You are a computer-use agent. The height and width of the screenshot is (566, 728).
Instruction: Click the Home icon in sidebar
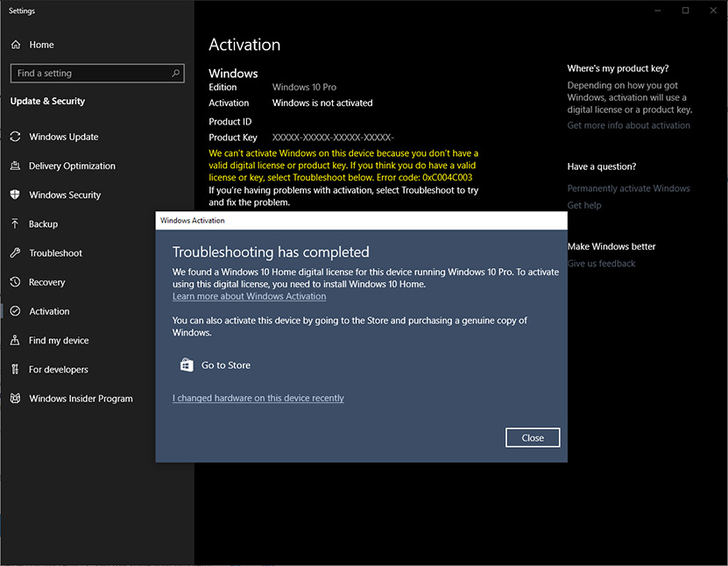[16, 45]
